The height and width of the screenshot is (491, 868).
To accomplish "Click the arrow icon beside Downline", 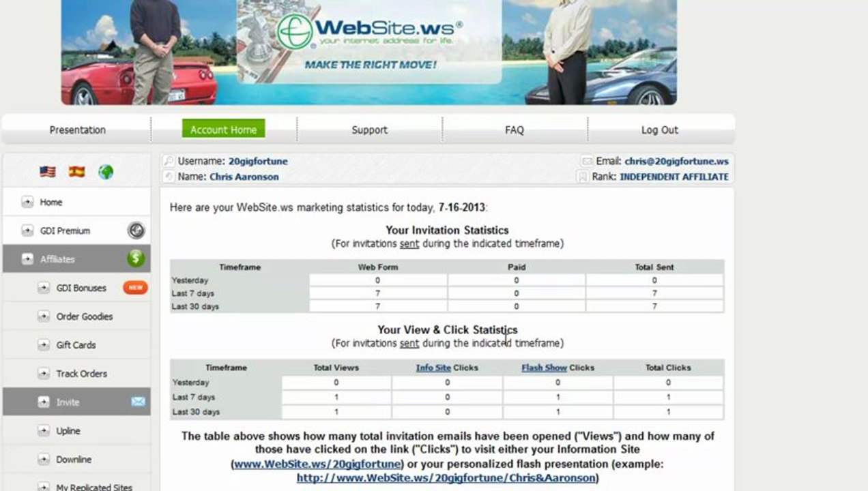I will coord(44,460).
